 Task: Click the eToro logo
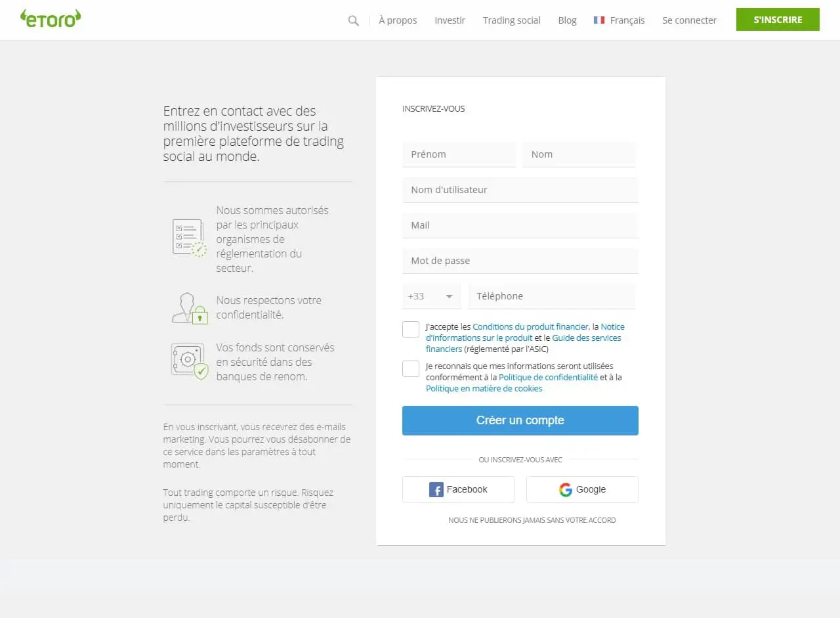point(50,19)
